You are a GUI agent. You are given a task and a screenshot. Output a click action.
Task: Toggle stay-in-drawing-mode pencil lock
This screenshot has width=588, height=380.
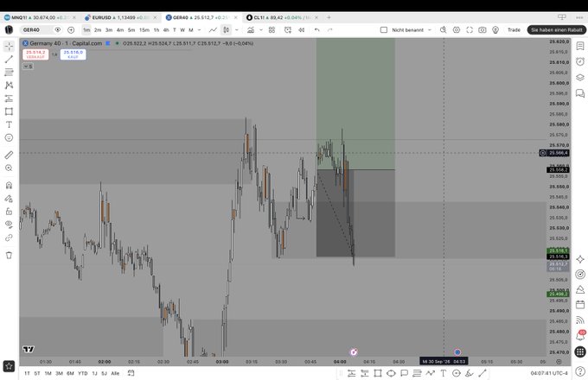9,199
